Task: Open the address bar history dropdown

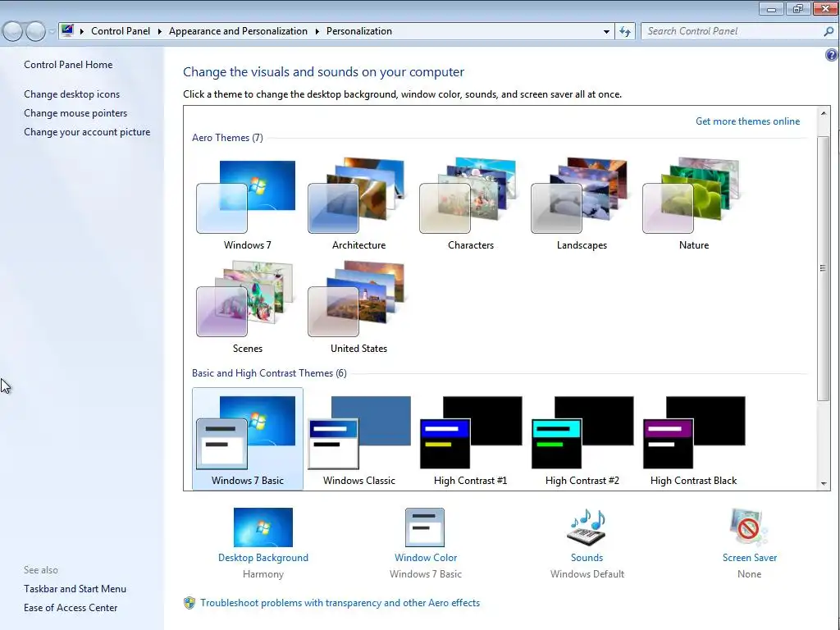Action: pos(606,32)
